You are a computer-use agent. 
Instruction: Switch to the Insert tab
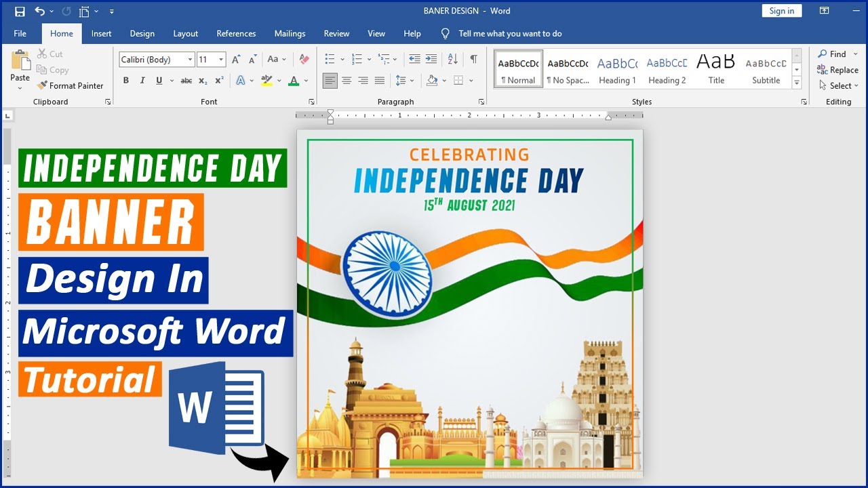pos(102,33)
